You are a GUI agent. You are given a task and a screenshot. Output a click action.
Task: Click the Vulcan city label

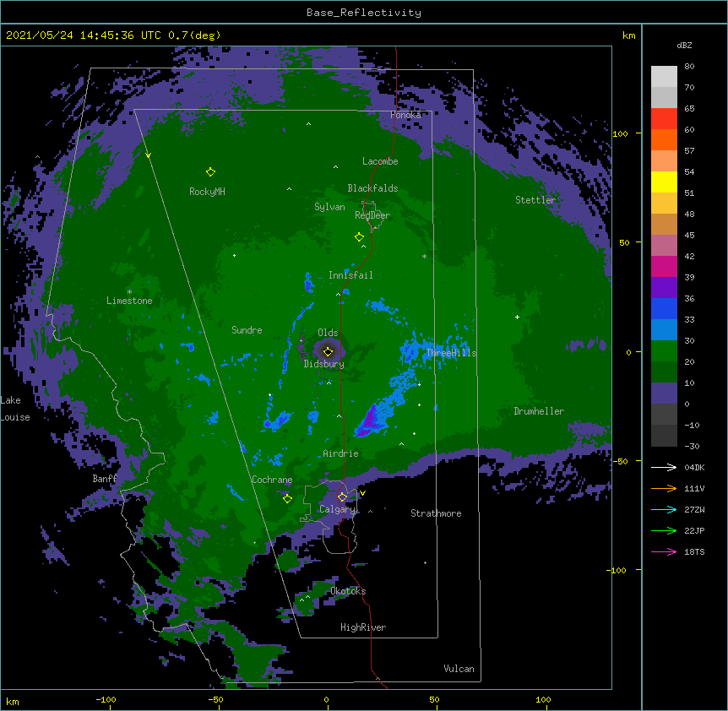459,669
